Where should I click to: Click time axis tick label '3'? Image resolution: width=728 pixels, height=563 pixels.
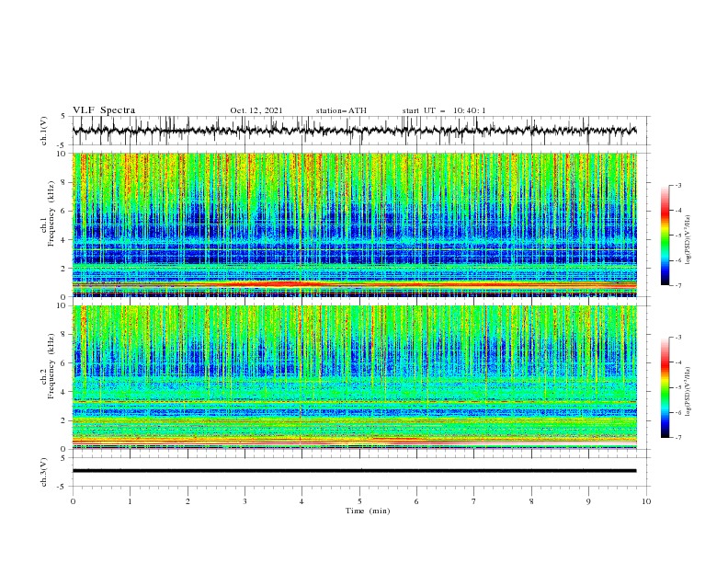click(x=245, y=501)
